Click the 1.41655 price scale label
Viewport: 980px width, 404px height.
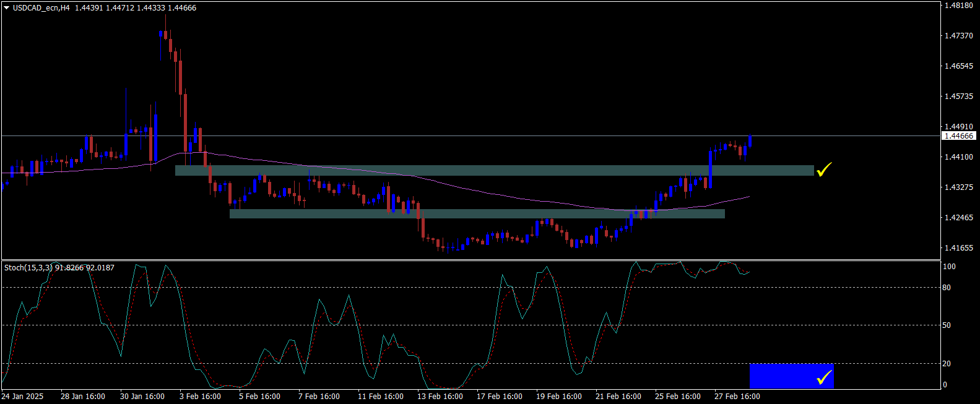(x=958, y=248)
